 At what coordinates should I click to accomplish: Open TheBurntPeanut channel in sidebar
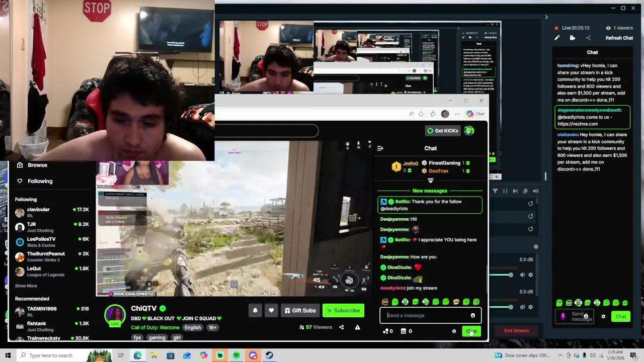pyautogui.click(x=52, y=256)
